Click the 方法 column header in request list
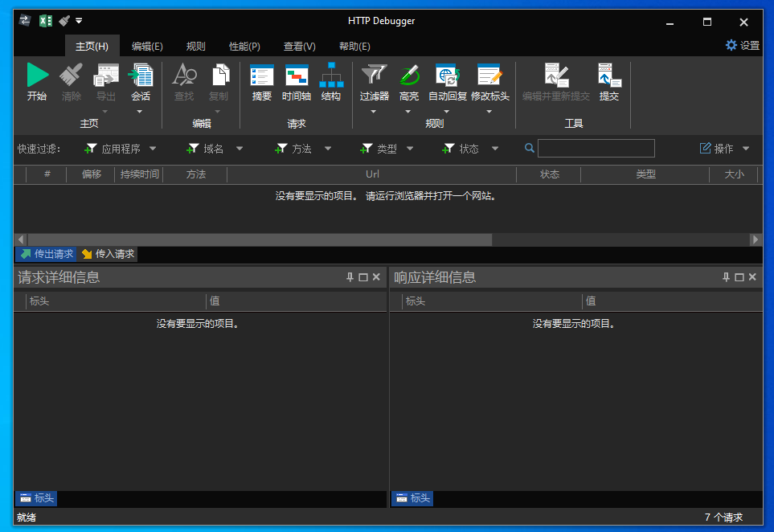Image resolution: width=774 pixels, height=532 pixels. click(x=195, y=174)
